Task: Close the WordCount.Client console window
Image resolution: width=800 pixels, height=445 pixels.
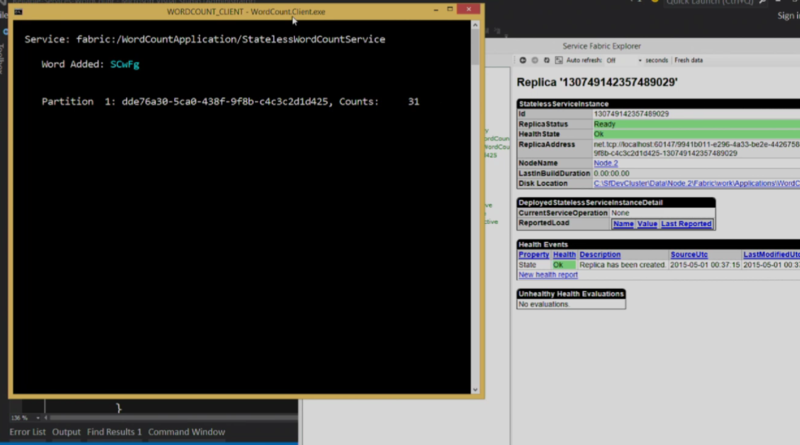Action: click(468, 9)
